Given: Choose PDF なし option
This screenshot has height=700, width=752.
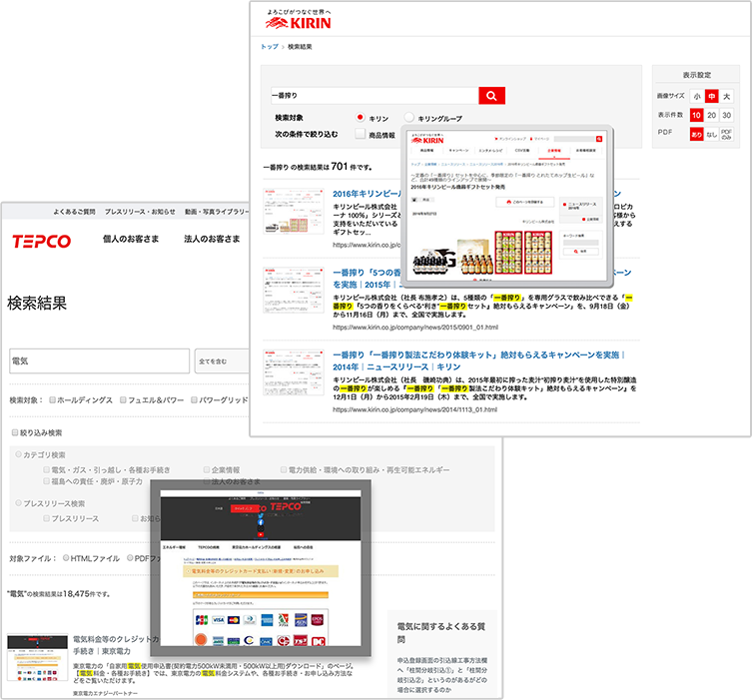Looking at the screenshot, I should point(712,134).
